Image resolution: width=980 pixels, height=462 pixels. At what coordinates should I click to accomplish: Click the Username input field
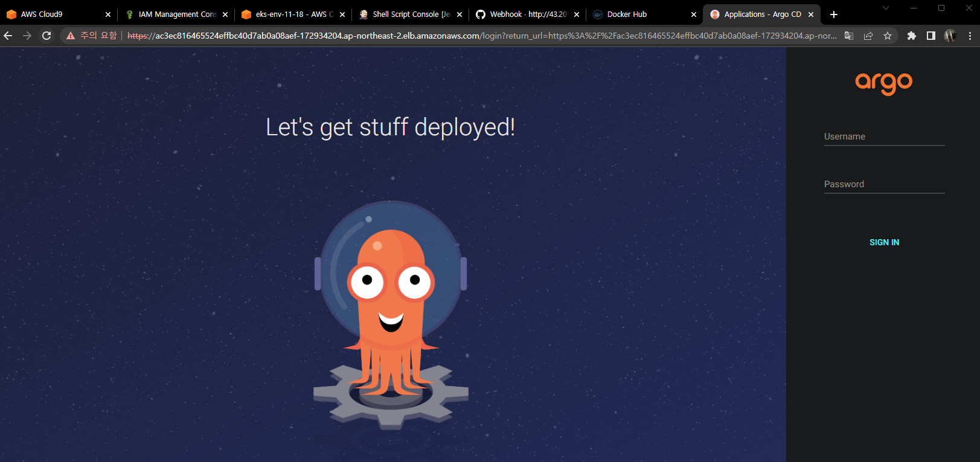point(884,137)
